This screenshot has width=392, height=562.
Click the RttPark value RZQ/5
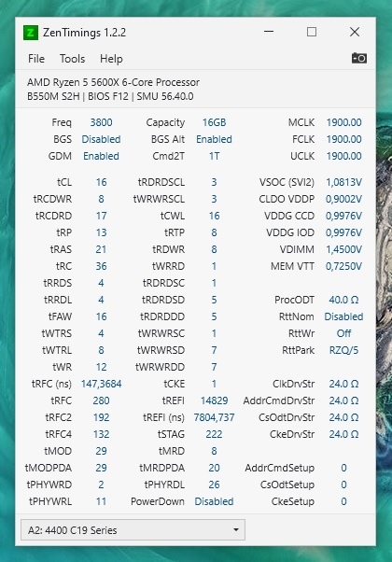(343, 350)
